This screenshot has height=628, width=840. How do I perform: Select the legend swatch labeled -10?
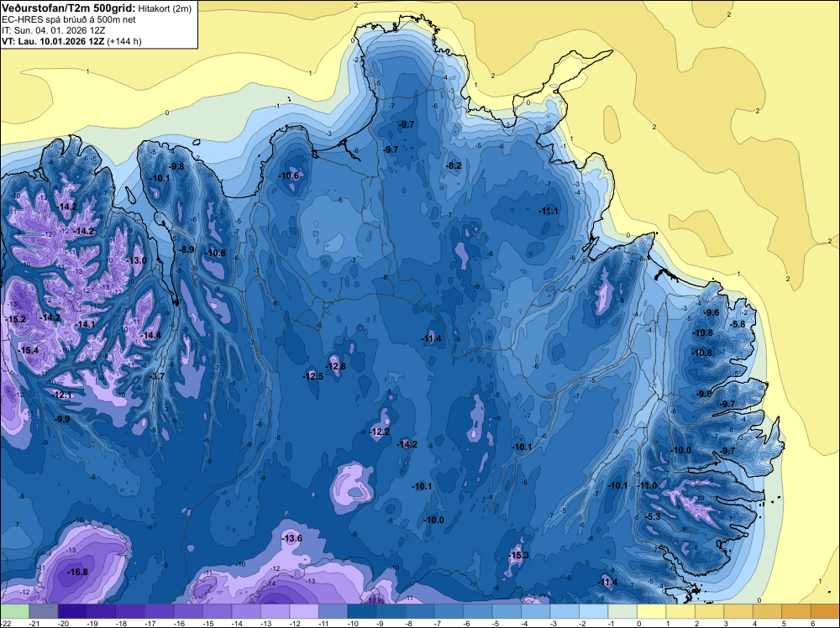[x=361, y=611]
